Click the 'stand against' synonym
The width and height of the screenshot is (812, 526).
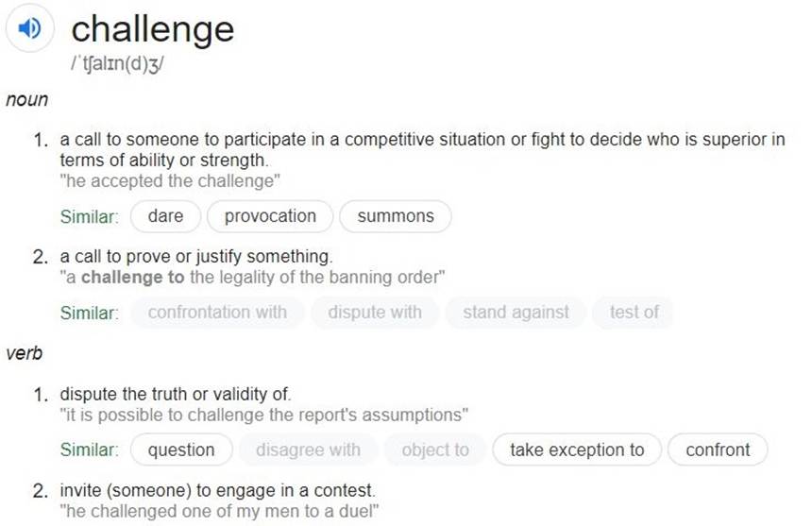[516, 313]
